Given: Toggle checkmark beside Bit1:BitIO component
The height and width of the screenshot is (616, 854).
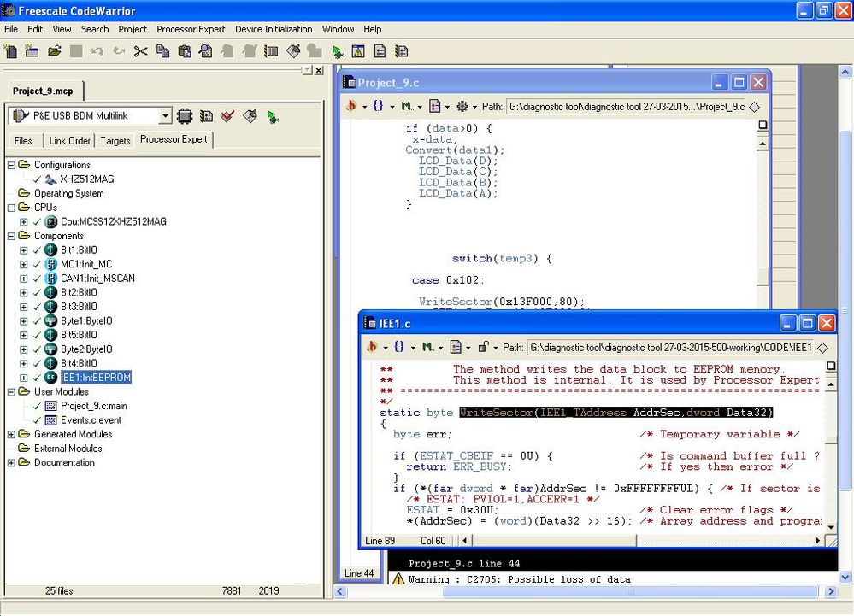Looking at the screenshot, I should pyautogui.click(x=37, y=249).
